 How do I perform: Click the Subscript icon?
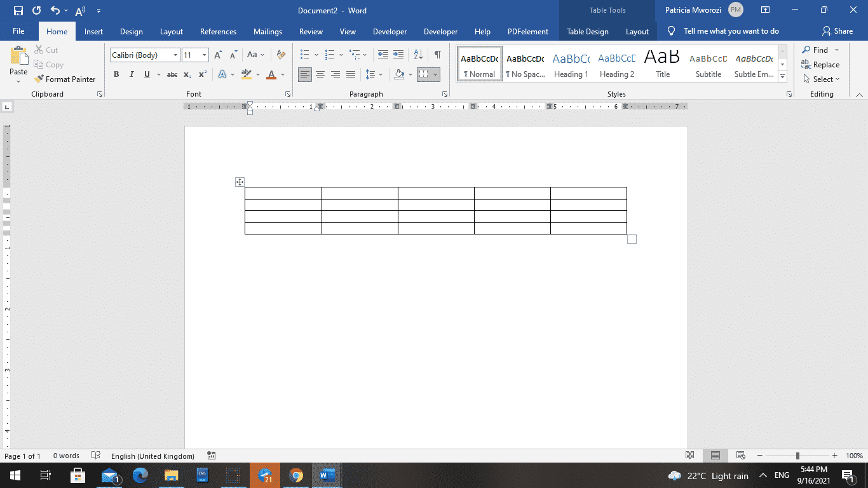pyautogui.click(x=187, y=74)
